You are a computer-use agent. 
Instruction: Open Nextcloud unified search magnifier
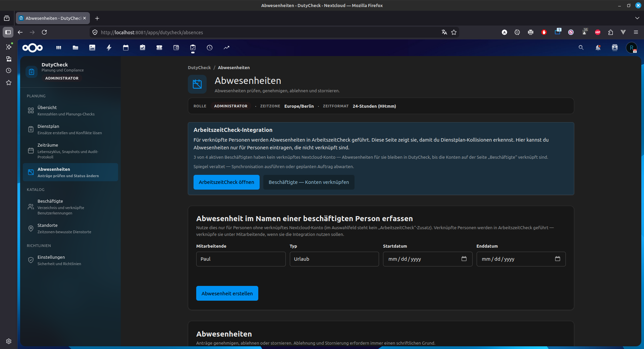point(581,48)
